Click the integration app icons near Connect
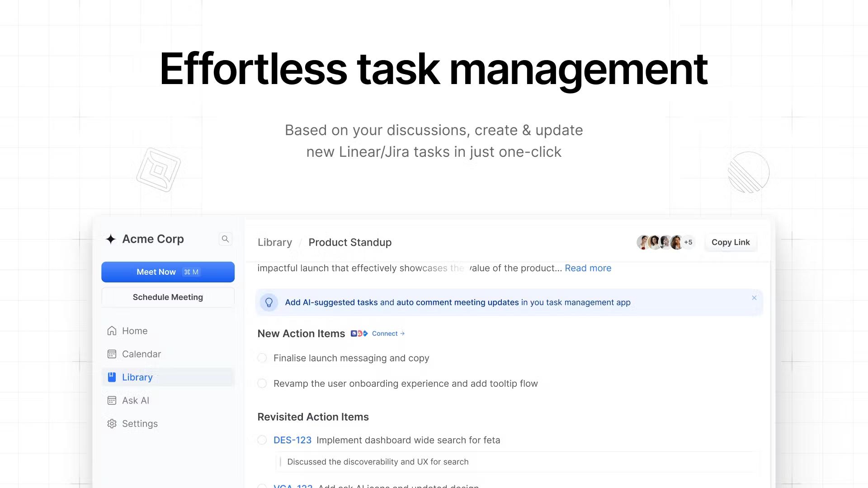868x488 pixels. point(359,333)
